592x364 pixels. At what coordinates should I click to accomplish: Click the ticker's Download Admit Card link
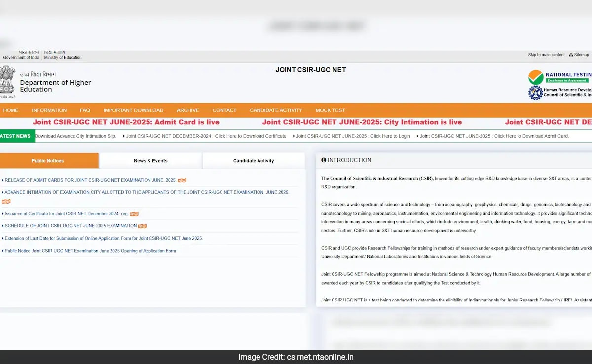tap(494, 136)
